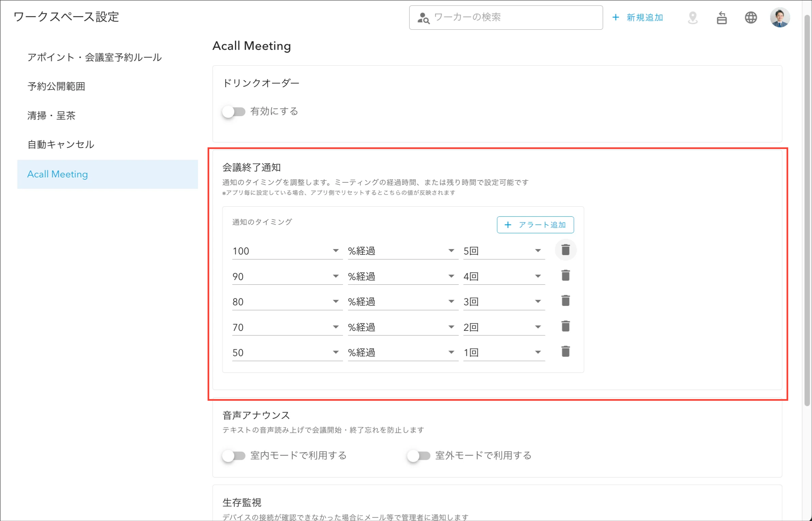Image resolution: width=812 pixels, height=521 pixels.
Task: Open the 50 value dropdown
Action: click(x=287, y=352)
